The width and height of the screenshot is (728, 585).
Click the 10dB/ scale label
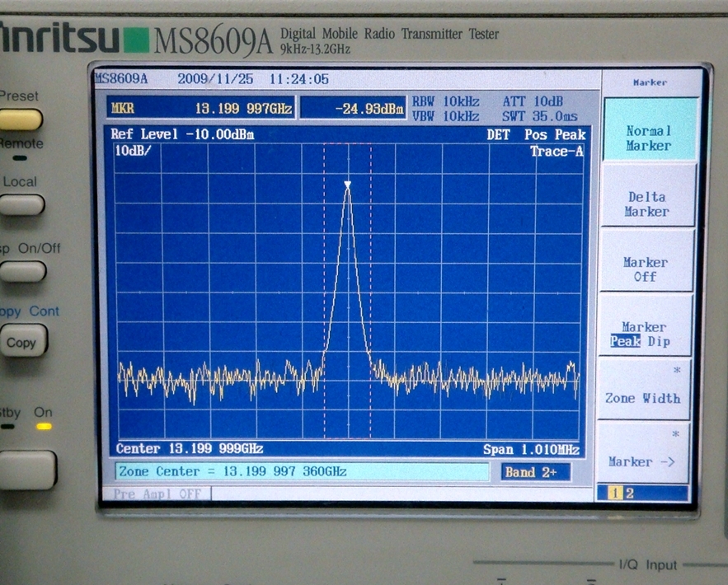133,150
